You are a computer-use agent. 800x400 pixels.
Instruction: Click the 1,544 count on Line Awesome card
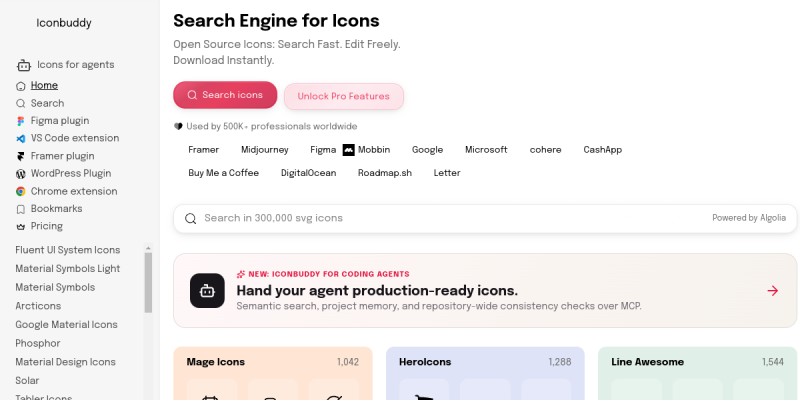772,362
